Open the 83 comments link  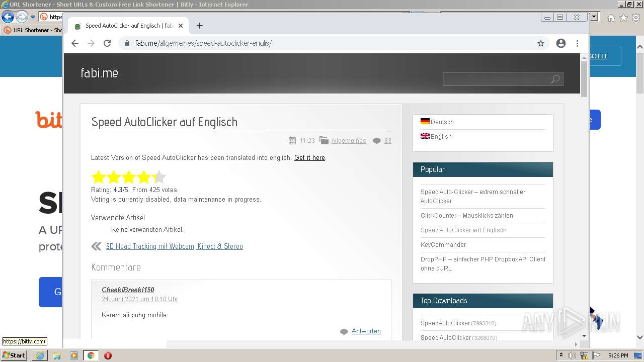pyautogui.click(x=388, y=141)
